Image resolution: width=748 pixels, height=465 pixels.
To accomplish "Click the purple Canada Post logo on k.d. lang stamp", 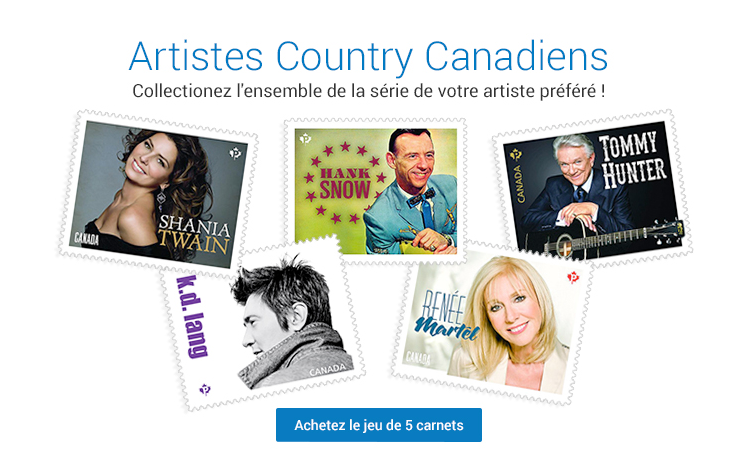I will tap(205, 389).
